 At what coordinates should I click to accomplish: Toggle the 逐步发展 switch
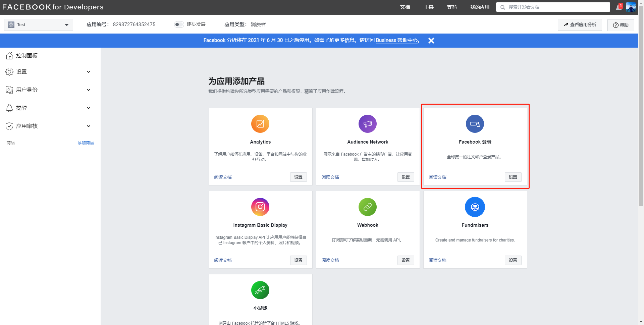179,24
